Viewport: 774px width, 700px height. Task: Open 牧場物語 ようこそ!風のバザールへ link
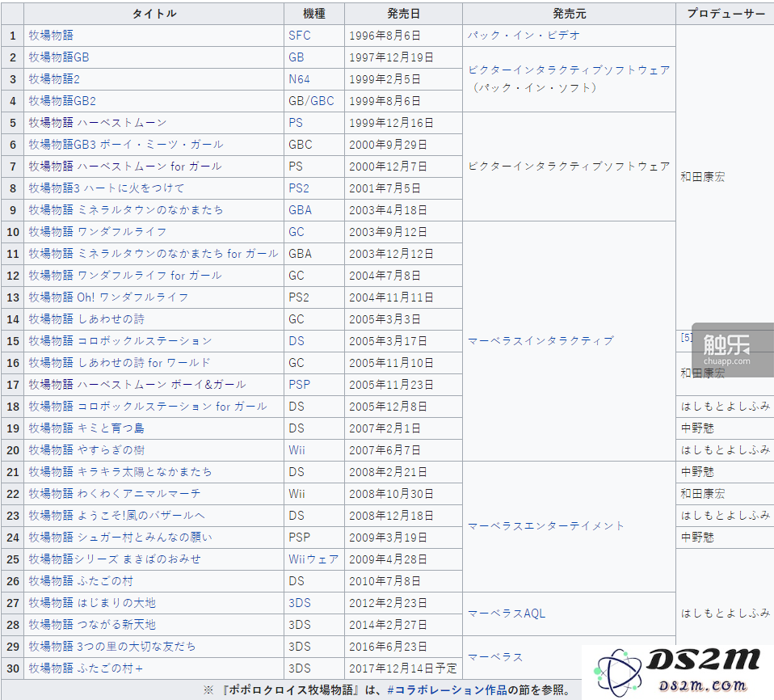[117, 515]
